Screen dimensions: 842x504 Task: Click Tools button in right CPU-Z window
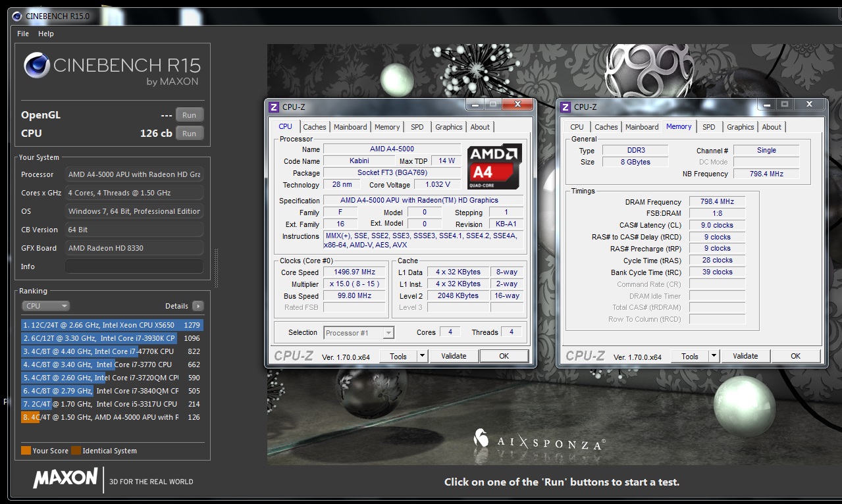point(690,356)
